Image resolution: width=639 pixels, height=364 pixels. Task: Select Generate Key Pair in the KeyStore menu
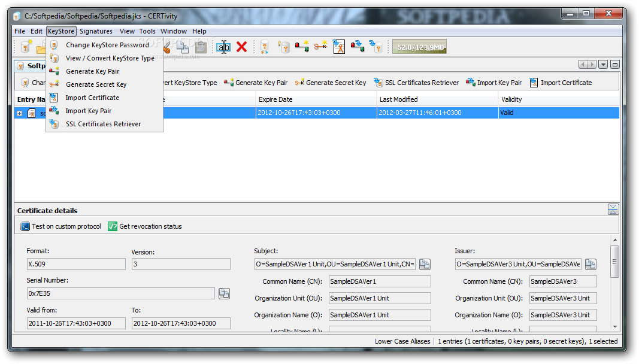tap(105, 71)
